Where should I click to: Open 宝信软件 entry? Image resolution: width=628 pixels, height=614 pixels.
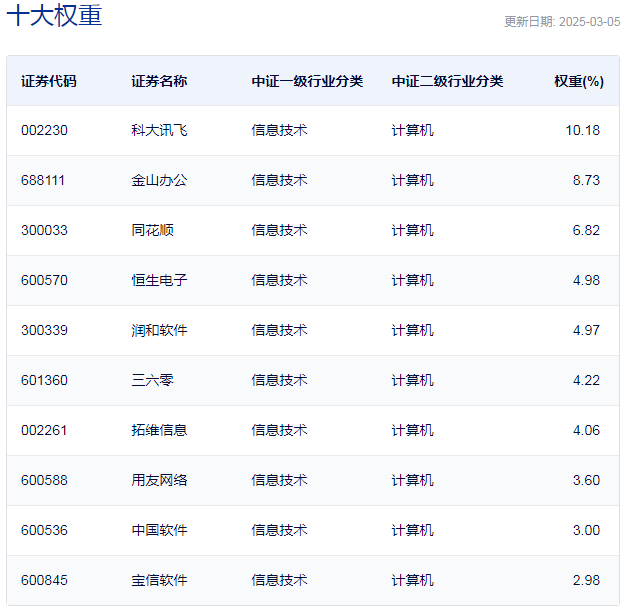click(159, 580)
